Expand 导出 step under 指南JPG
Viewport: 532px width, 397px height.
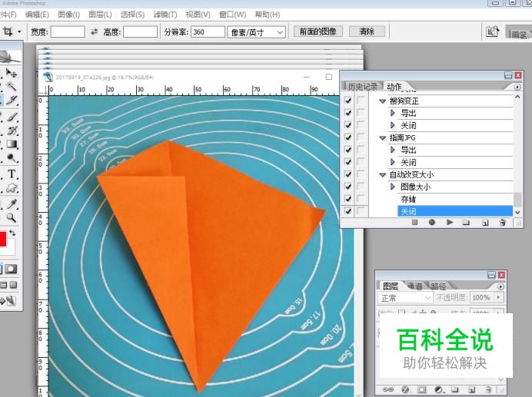[393, 150]
